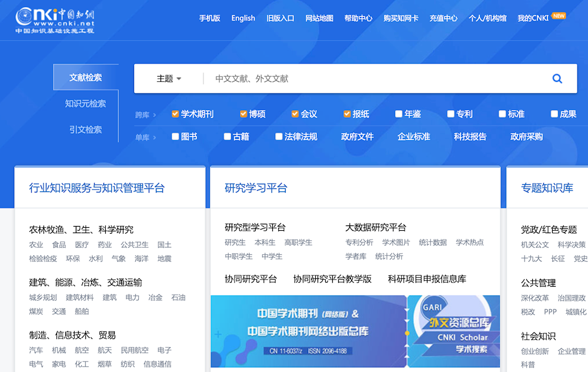Switch to 引文检索 tab
Viewport: 588px width, 372px height.
pyautogui.click(x=85, y=129)
